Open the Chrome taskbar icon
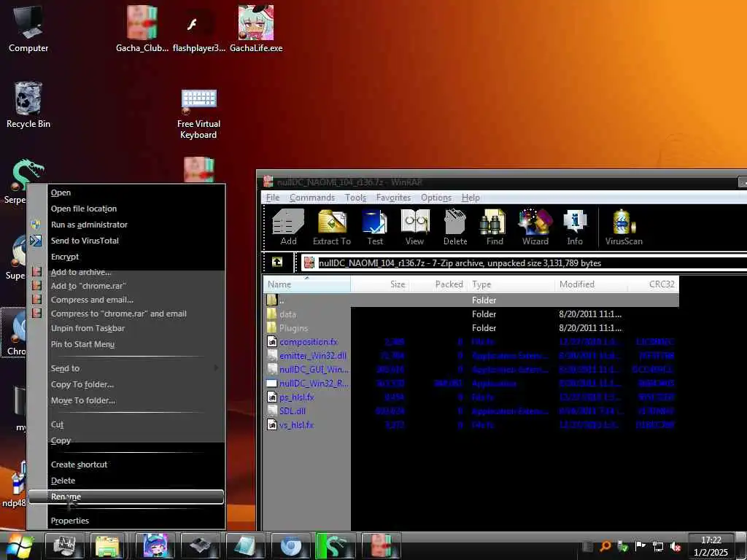Screen dimensions: 747x560 pyautogui.click(x=290, y=546)
